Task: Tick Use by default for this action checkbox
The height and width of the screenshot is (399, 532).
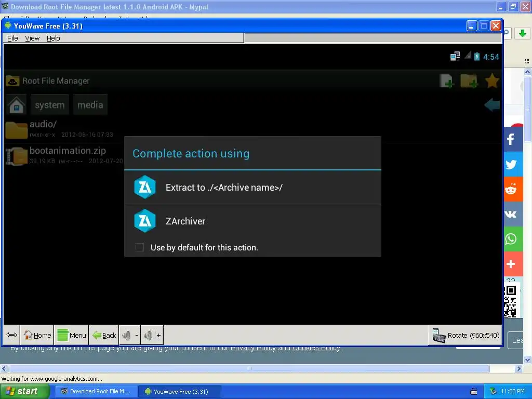Action: pyautogui.click(x=139, y=247)
